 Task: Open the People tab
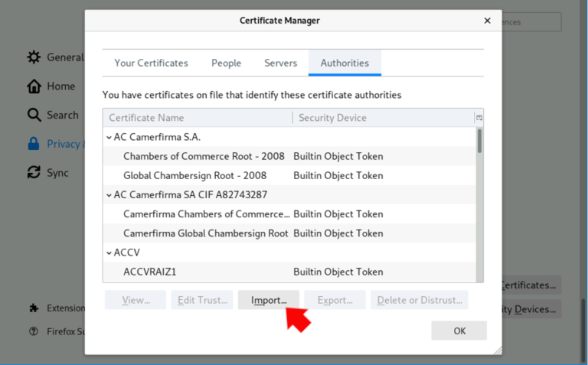[x=226, y=63]
